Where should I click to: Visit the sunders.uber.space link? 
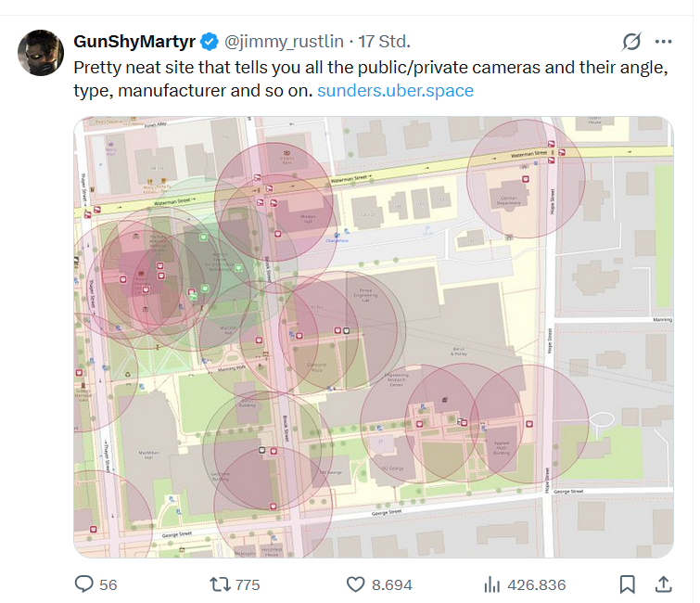(x=395, y=91)
